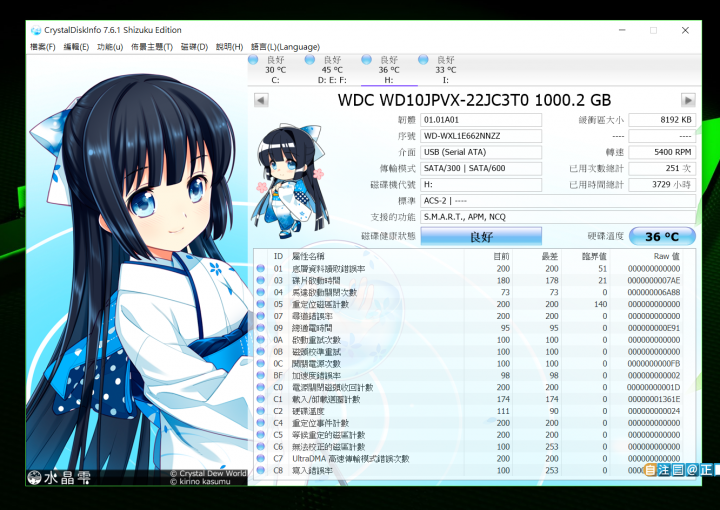Click status orb for attribute ID 0C
Viewport: 720px width, 510px height.
click(x=261, y=364)
